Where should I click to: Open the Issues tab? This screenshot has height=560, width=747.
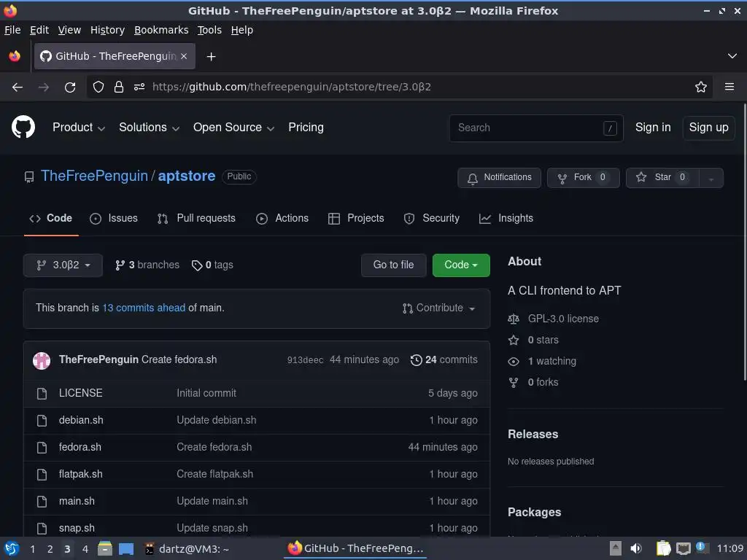click(x=114, y=219)
